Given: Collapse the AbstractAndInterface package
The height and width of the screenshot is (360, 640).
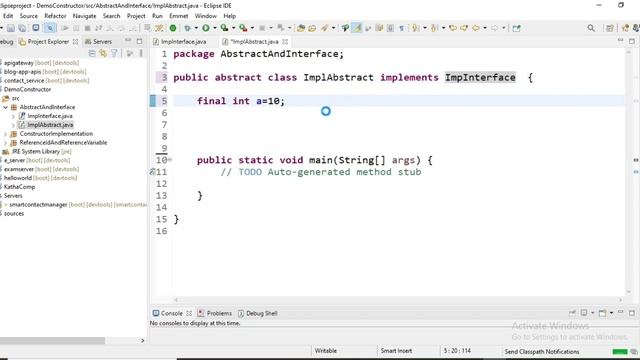Looking at the screenshot, I should click(x=6, y=107).
